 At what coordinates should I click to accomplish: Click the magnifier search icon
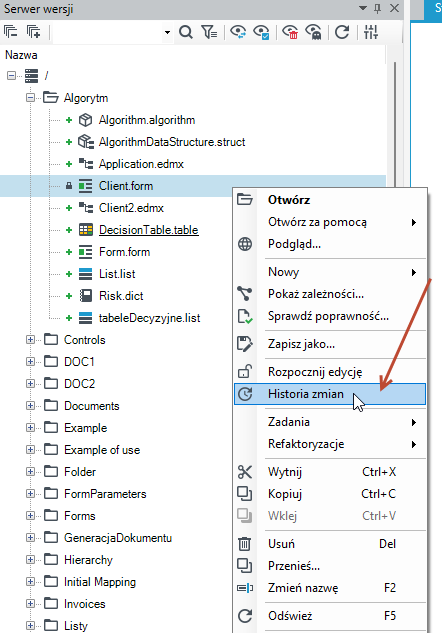pyautogui.click(x=186, y=32)
